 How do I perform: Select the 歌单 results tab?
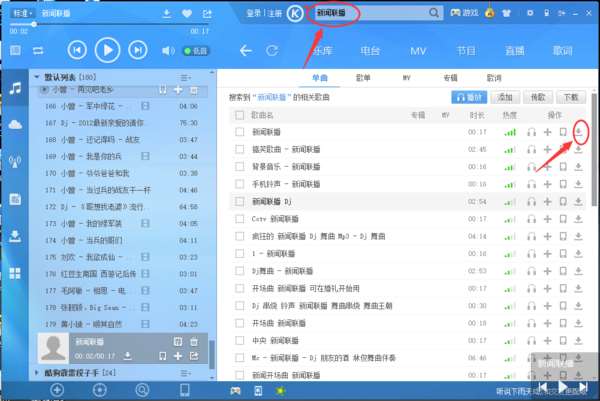pos(363,78)
